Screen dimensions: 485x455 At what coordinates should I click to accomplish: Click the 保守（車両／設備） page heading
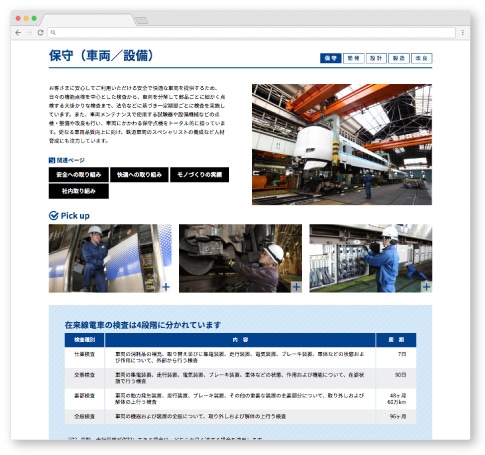pyautogui.click(x=101, y=55)
